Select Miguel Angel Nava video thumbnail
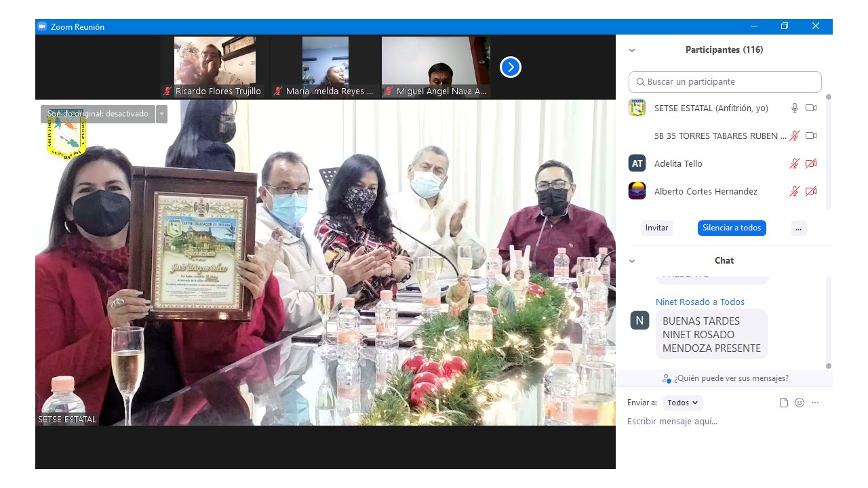The image size is (868, 488). tap(436, 67)
